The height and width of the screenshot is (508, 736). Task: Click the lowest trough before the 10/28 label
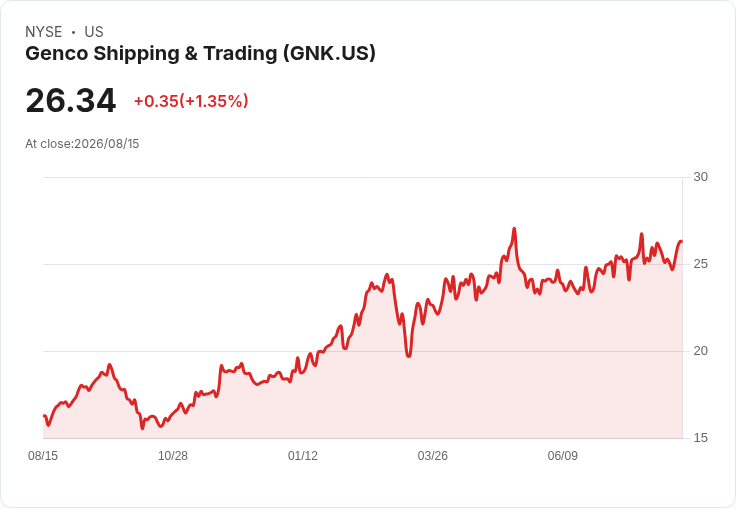[x=142, y=428]
